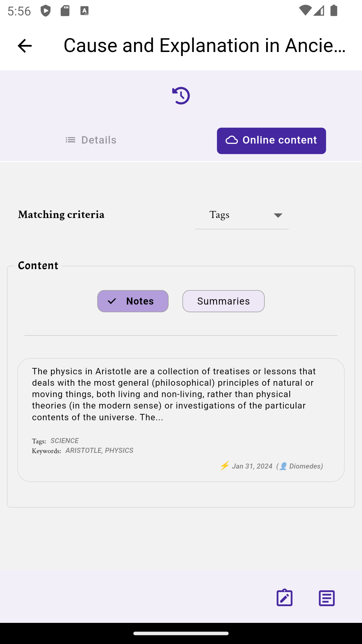Tap the lightning bolt icon by date

(x=225, y=466)
